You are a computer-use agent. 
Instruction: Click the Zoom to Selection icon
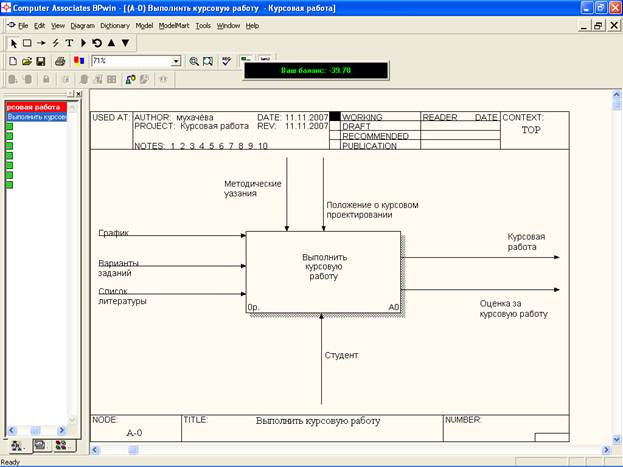(x=208, y=61)
